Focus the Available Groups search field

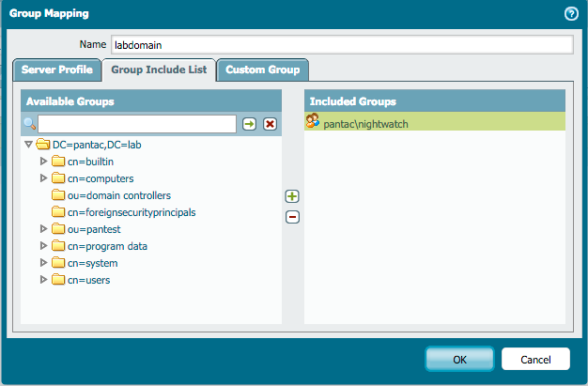(137, 124)
